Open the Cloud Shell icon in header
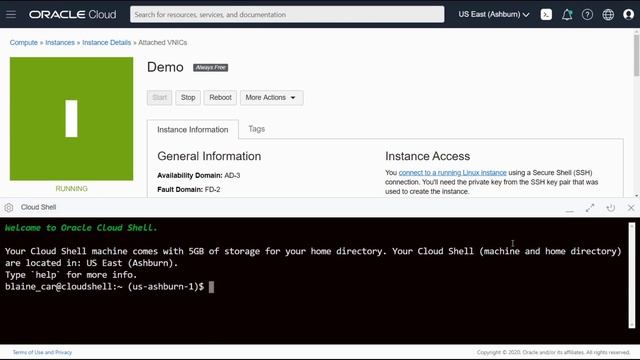The height and width of the screenshot is (360, 640). [546, 15]
